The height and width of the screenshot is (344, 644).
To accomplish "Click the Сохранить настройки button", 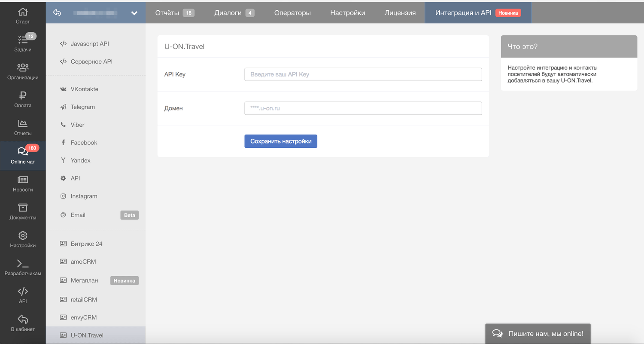I will [281, 141].
